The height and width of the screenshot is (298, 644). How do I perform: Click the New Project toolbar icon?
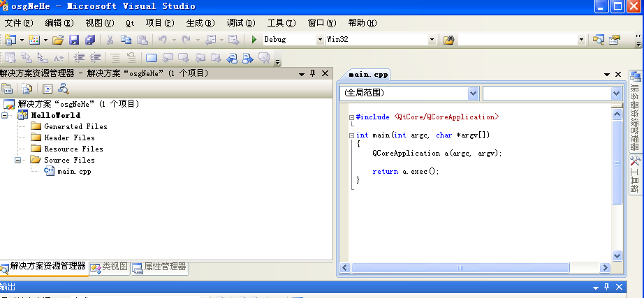coord(10,40)
